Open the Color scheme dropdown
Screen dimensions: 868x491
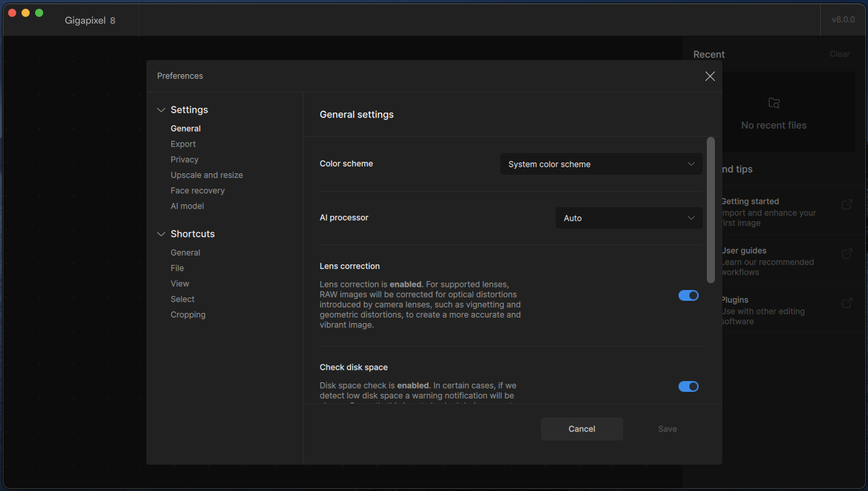pos(601,164)
